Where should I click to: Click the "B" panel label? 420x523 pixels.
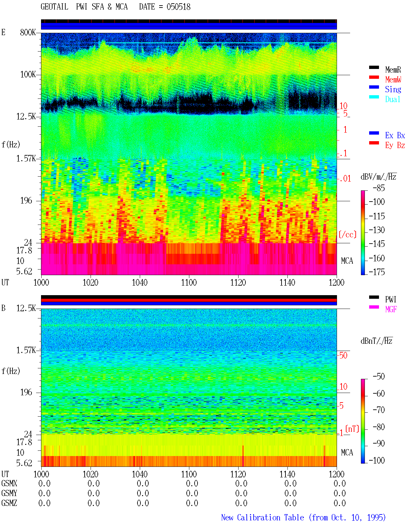click(3, 308)
